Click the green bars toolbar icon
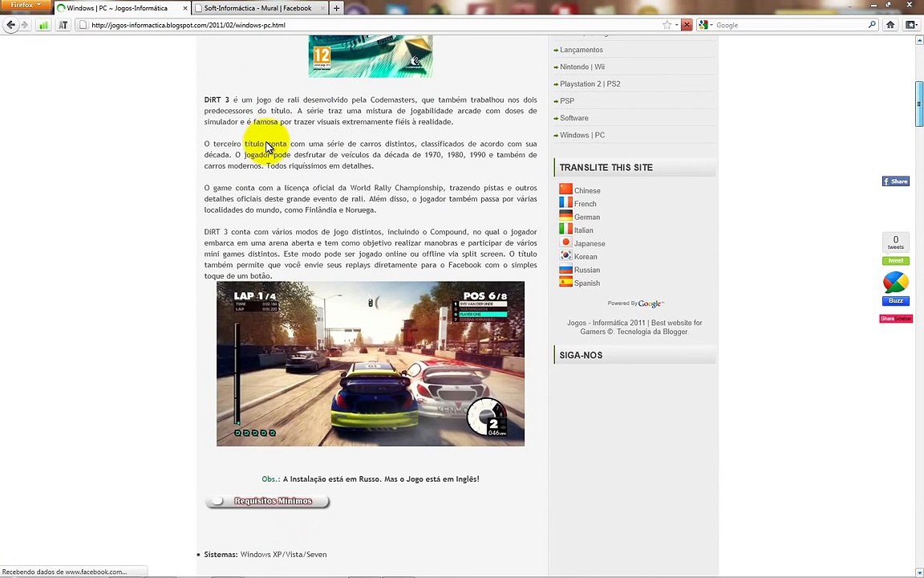Image resolution: width=924 pixels, height=578 pixels. click(x=43, y=25)
